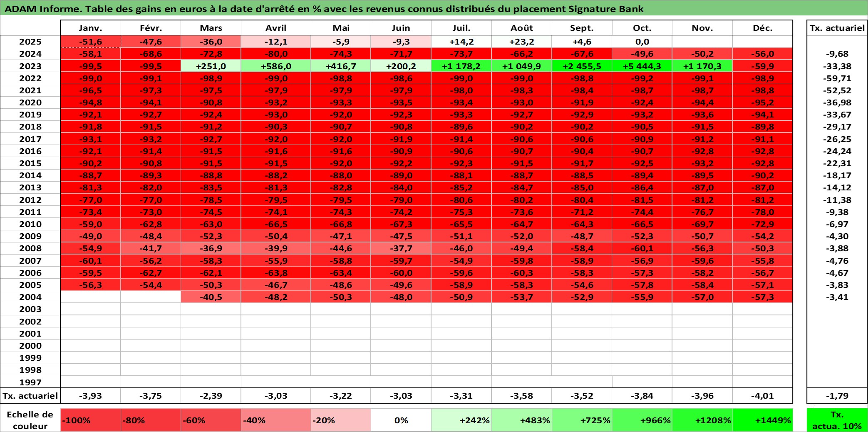Select the Déc. actuarial rate -4,01
The width and height of the screenshot is (868, 432).
pos(763,396)
